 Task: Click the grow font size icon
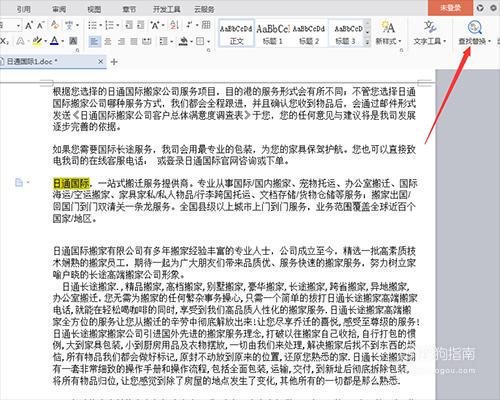click(x=29, y=25)
